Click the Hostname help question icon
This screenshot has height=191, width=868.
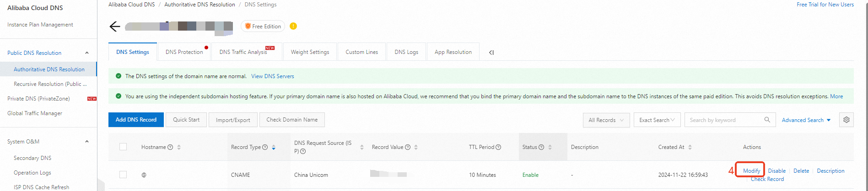point(170,147)
